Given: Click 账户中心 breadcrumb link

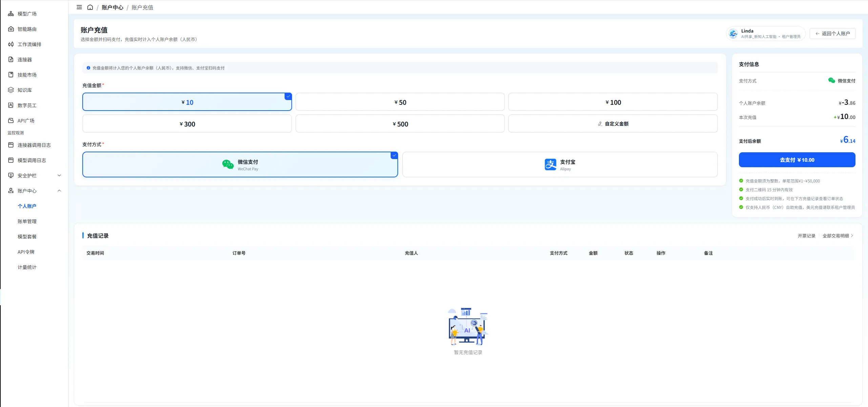Looking at the screenshot, I should 112,7.
